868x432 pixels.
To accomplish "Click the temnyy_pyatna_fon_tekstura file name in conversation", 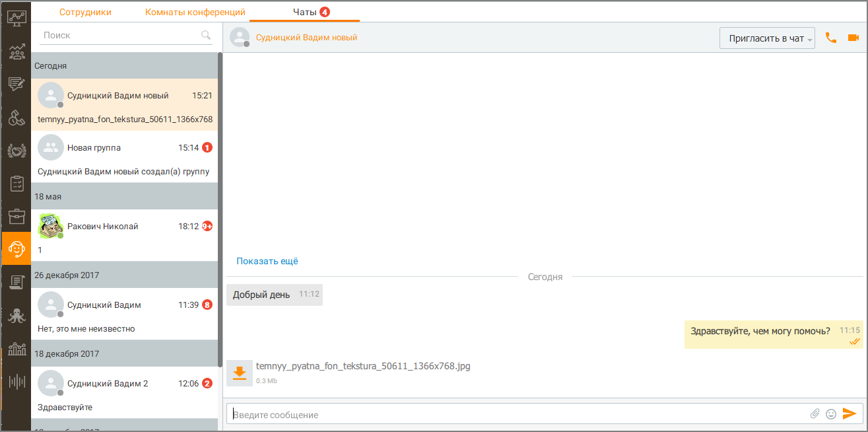I will pos(363,366).
